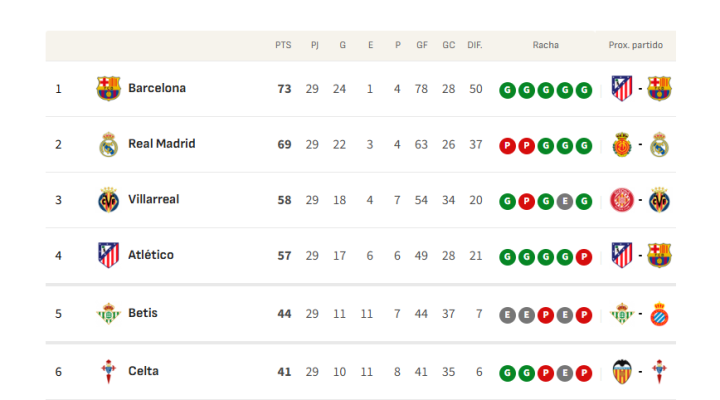Open the Celta team link

143,372
